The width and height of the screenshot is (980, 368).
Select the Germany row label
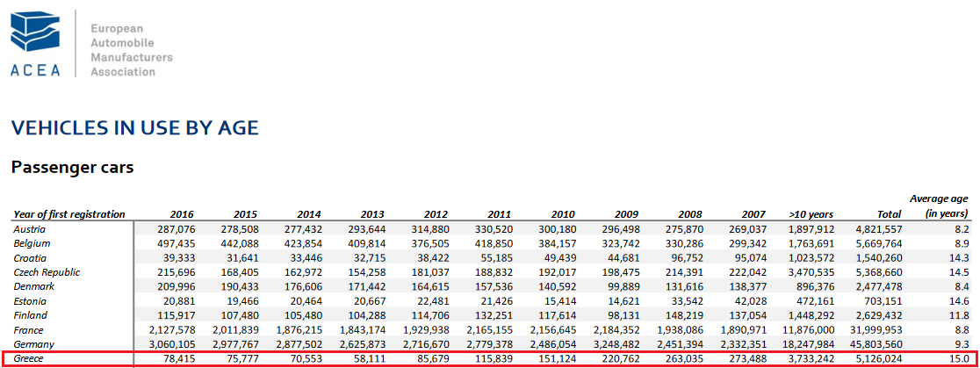33,344
